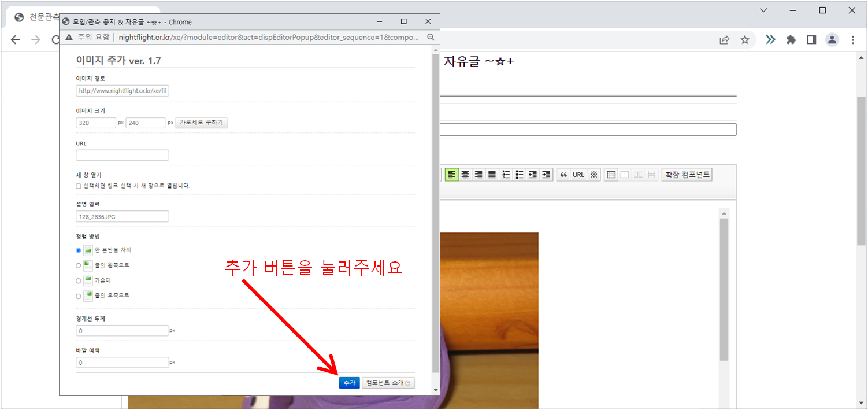Screen dimensions: 868x410
Task: Select the '가운데' alignment radio option
Action: click(x=79, y=281)
